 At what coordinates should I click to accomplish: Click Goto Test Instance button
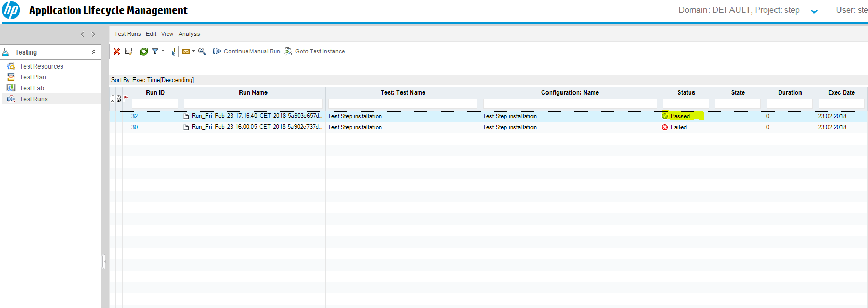pyautogui.click(x=315, y=51)
